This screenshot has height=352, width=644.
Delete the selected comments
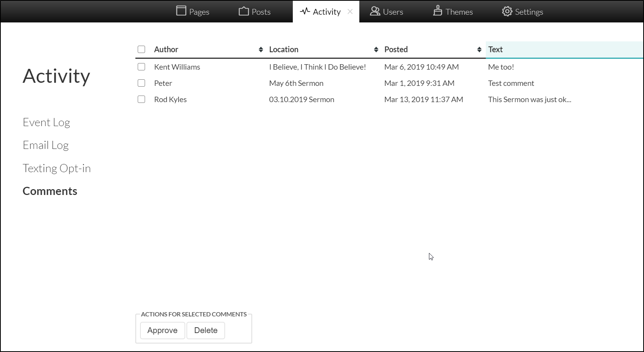pos(206,330)
